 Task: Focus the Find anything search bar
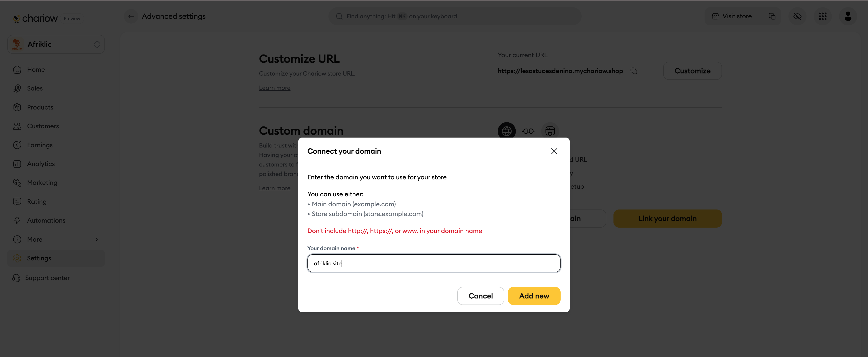pos(455,16)
